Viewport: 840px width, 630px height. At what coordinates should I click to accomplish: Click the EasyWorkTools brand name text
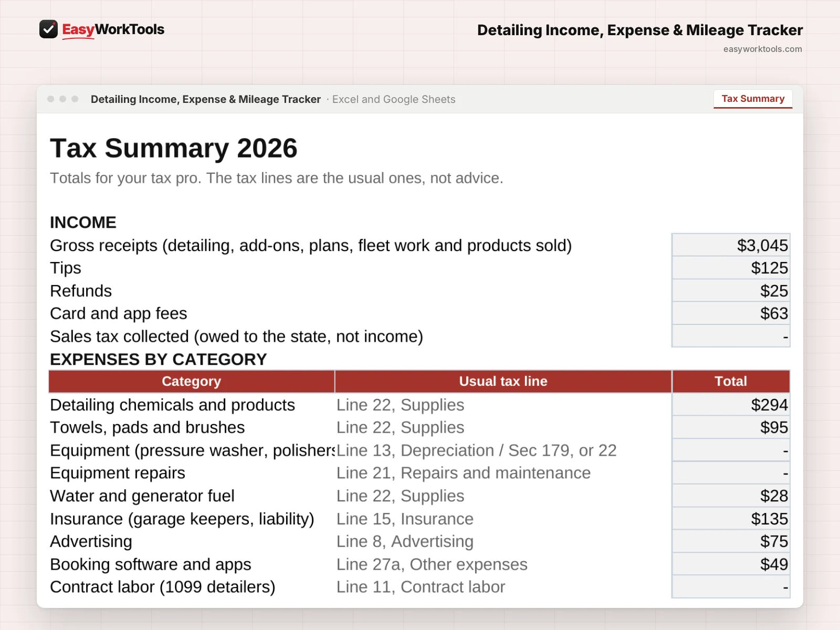(113, 29)
